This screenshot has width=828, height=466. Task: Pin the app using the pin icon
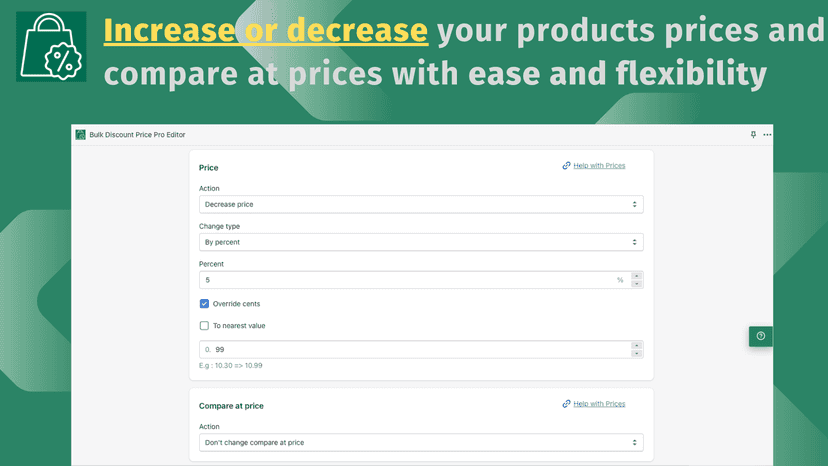[753, 135]
